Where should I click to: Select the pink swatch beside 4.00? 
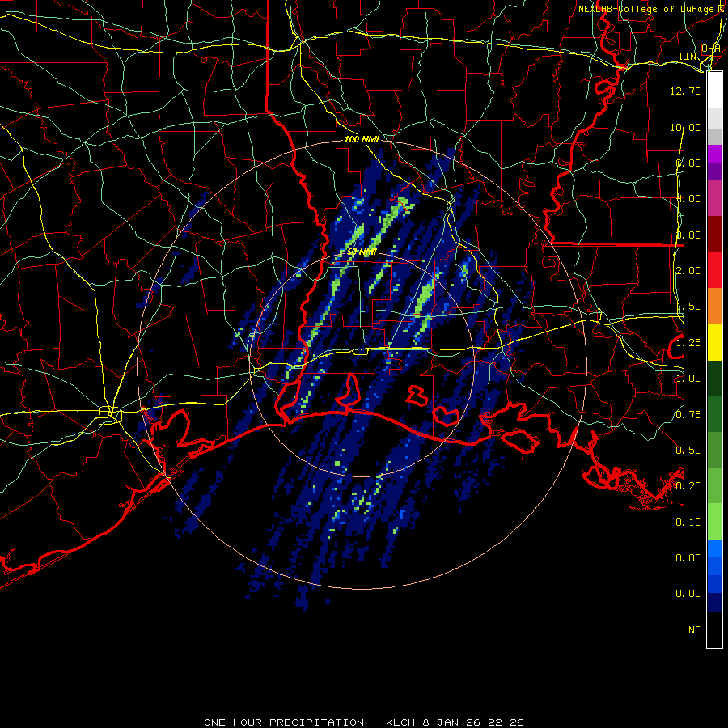714,198
